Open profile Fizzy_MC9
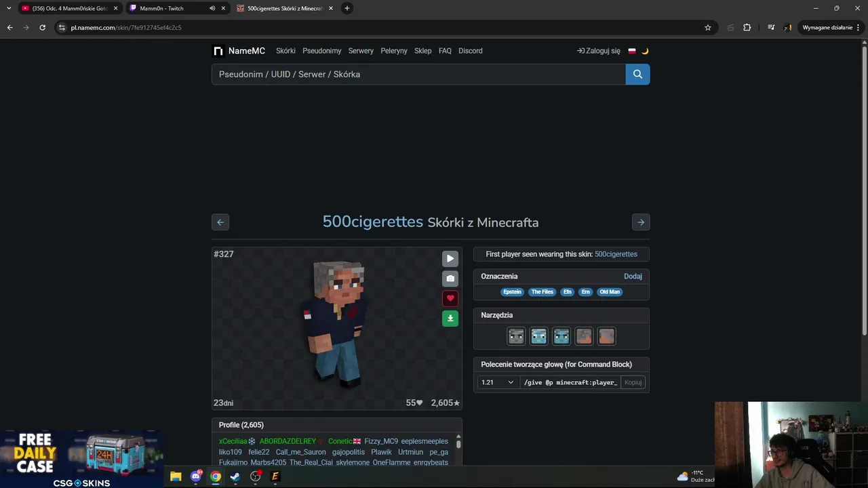868x488 pixels. click(381, 441)
